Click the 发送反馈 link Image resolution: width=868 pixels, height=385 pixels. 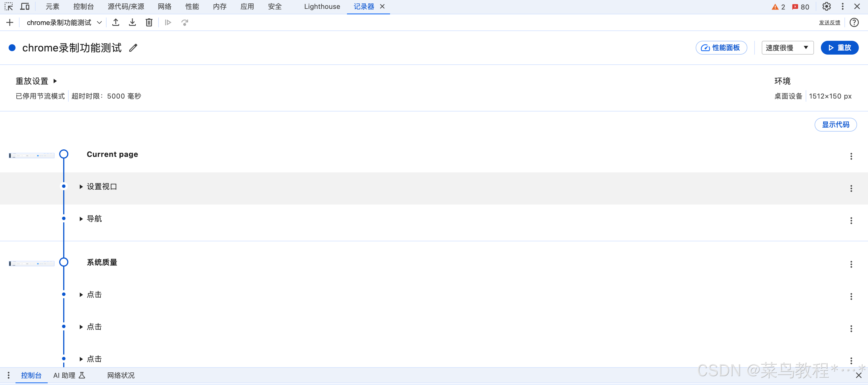tap(829, 23)
